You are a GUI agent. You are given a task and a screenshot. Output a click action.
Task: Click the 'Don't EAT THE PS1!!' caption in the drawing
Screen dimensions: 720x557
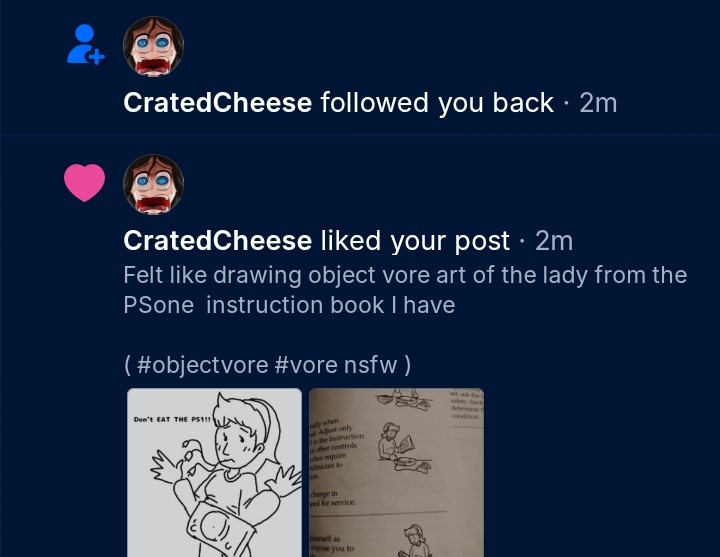click(172, 420)
